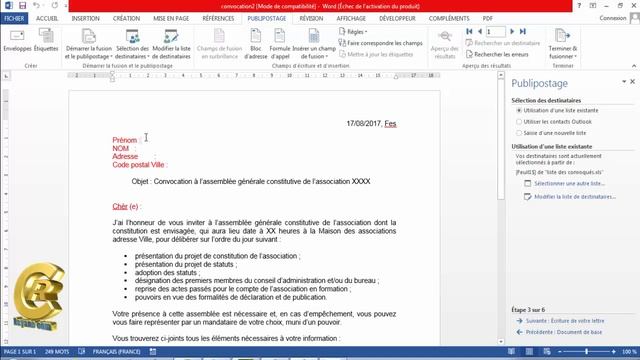
Task: Zoom out with the minus button
Action: click(x=560, y=351)
